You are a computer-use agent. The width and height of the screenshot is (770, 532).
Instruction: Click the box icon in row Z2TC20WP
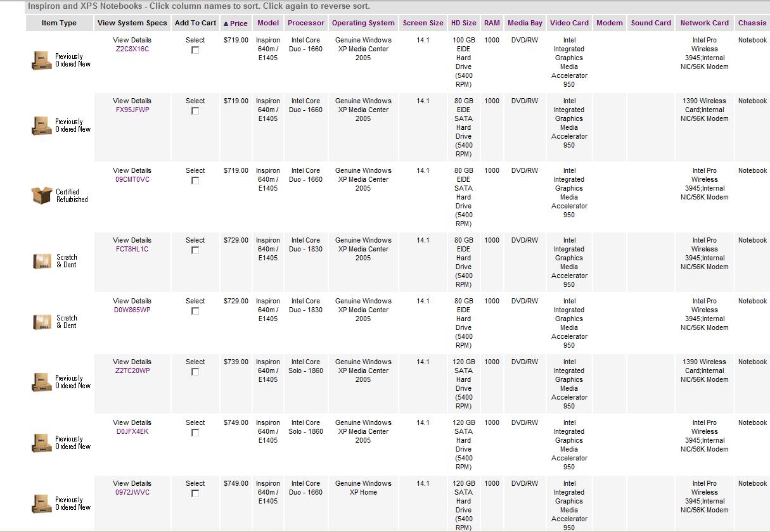click(42, 383)
